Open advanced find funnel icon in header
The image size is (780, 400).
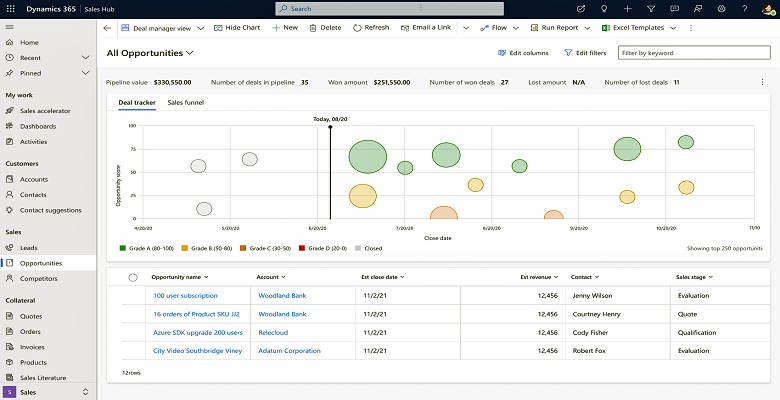(651, 8)
